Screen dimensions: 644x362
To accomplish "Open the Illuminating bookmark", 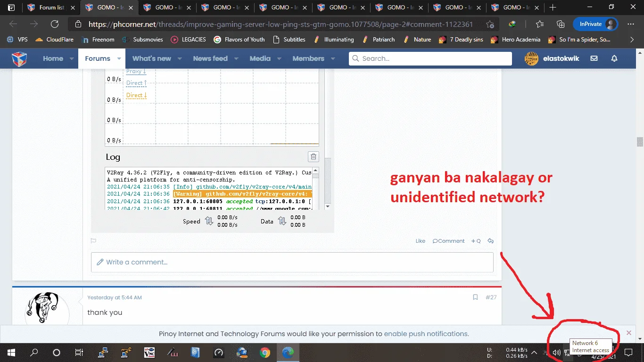I will (x=333, y=40).
